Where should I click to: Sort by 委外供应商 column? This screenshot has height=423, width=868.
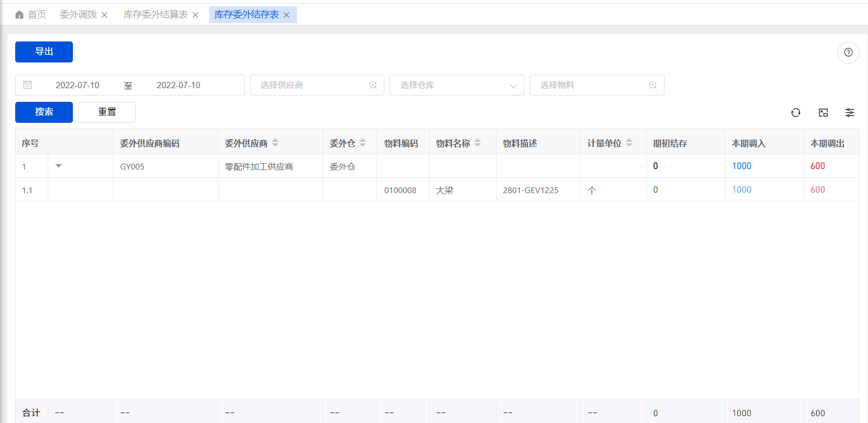[275, 143]
